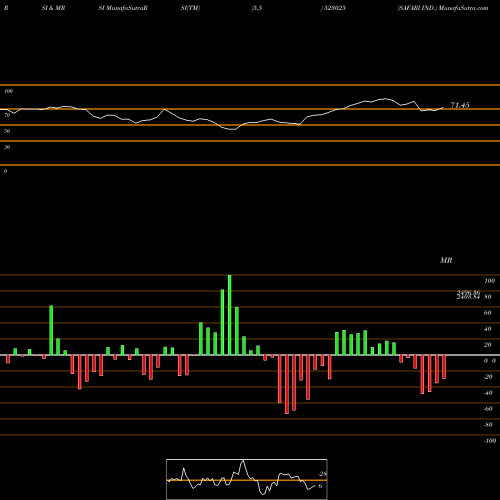
Task: Click the "-80" label on MR axis
Action: pyautogui.click(x=488, y=425)
